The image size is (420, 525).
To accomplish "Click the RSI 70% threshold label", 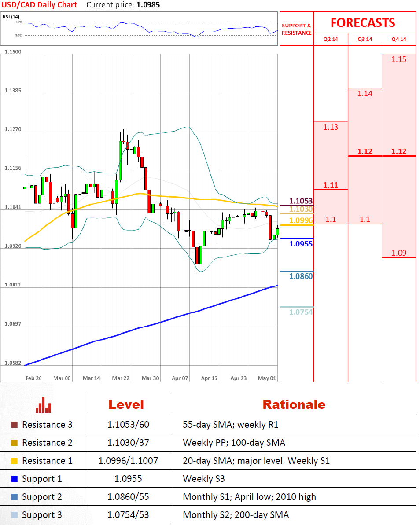I will pos(18,22).
